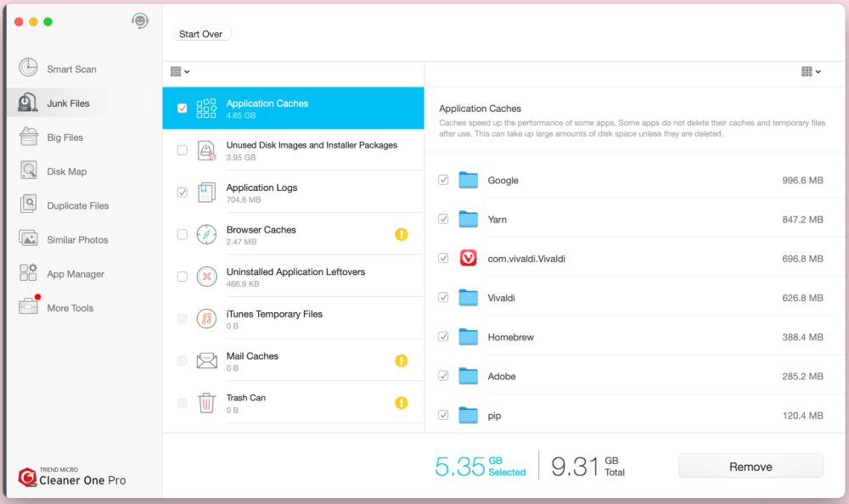Check Uninstalled Application Leftovers checkbox

[183, 277]
